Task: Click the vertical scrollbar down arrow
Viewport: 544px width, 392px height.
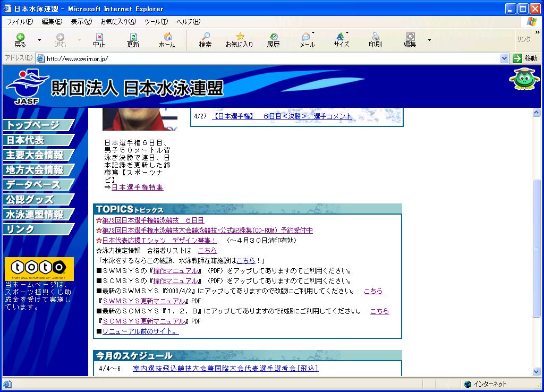Action: click(537, 371)
